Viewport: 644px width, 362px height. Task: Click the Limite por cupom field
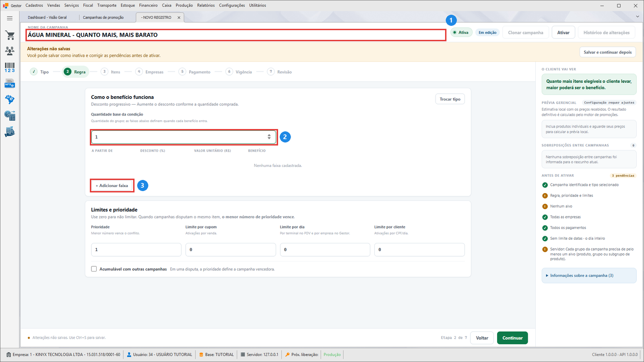(231, 250)
